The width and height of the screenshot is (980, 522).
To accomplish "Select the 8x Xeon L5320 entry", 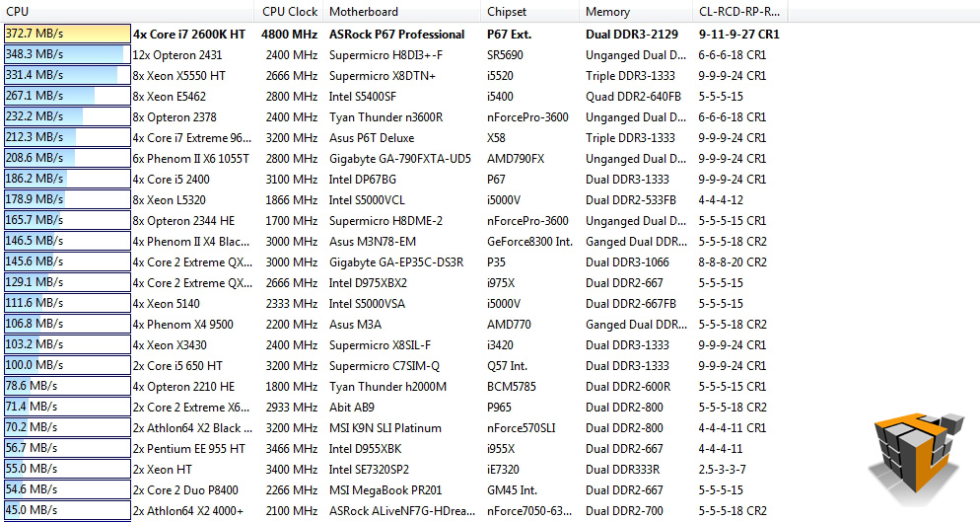I will click(169, 200).
